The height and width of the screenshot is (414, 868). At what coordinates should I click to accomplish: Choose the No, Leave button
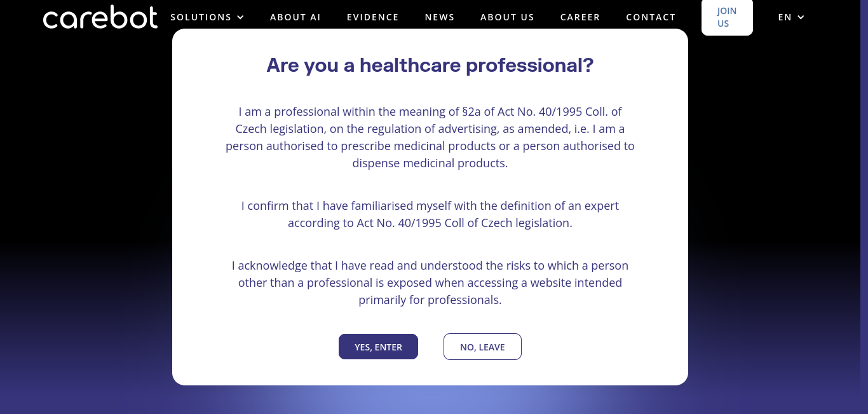click(x=482, y=347)
